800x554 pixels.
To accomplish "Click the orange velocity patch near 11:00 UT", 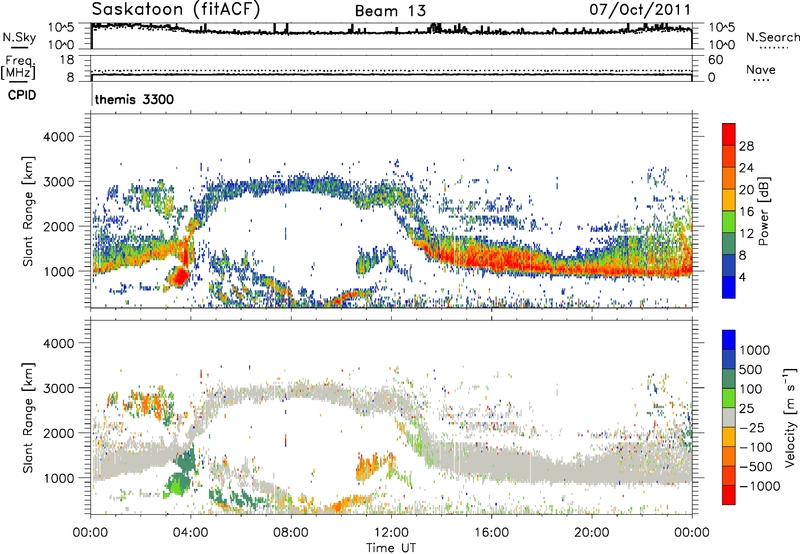I will click(366, 465).
